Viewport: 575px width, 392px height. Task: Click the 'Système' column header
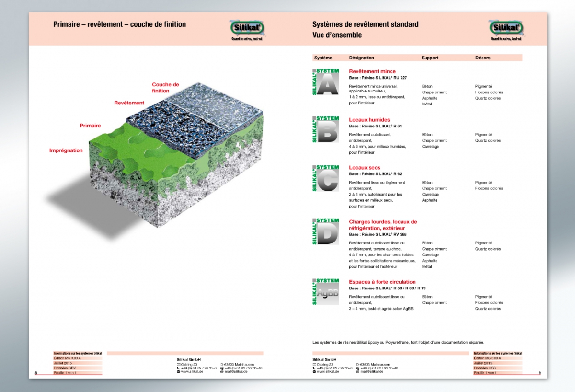(x=323, y=58)
